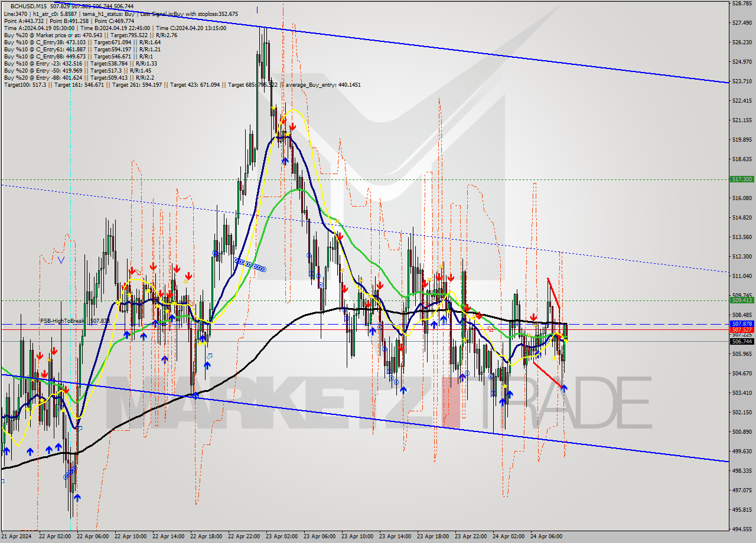Click the 23 Apr 18:00 time label
756x543 pixels.
click(433, 537)
